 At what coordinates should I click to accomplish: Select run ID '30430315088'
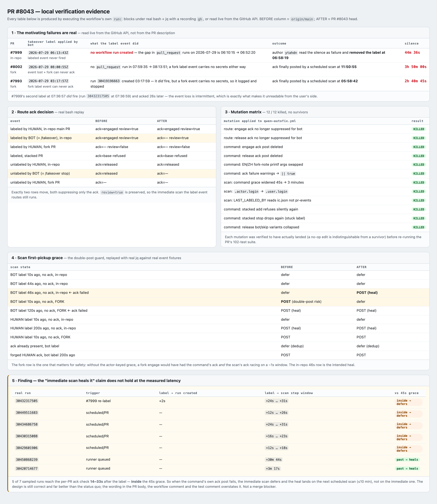[27, 436]
